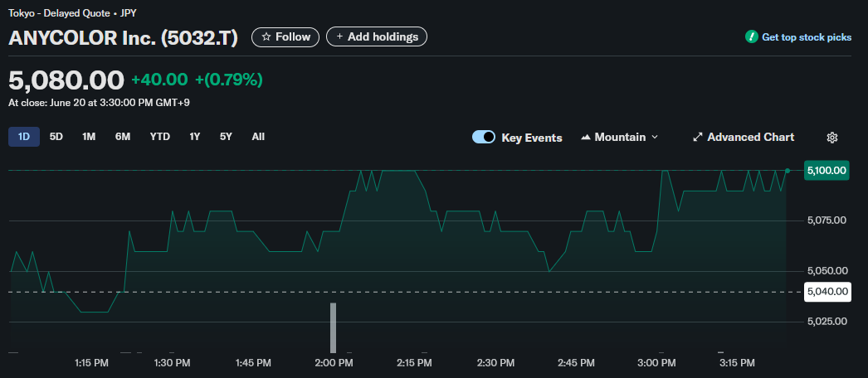The height and width of the screenshot is (378, 868).
Task: Switch to the 1M time range
Action: coord(89,137)
